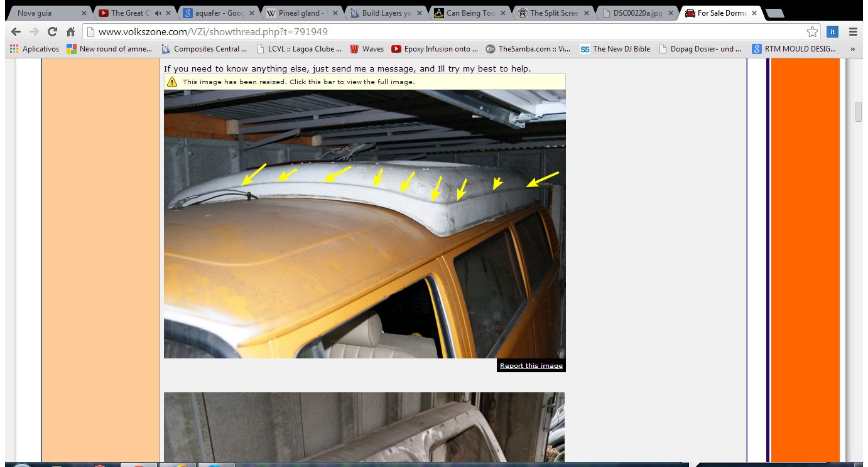Reload the volkszone page
This screenshot has height=467, width=868.
coord(53,32)
